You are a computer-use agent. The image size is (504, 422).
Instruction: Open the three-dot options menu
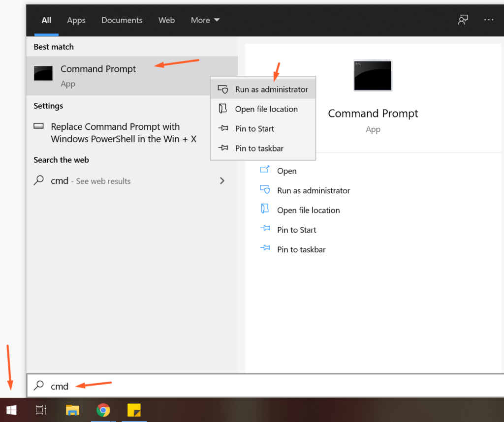[489, 20]
